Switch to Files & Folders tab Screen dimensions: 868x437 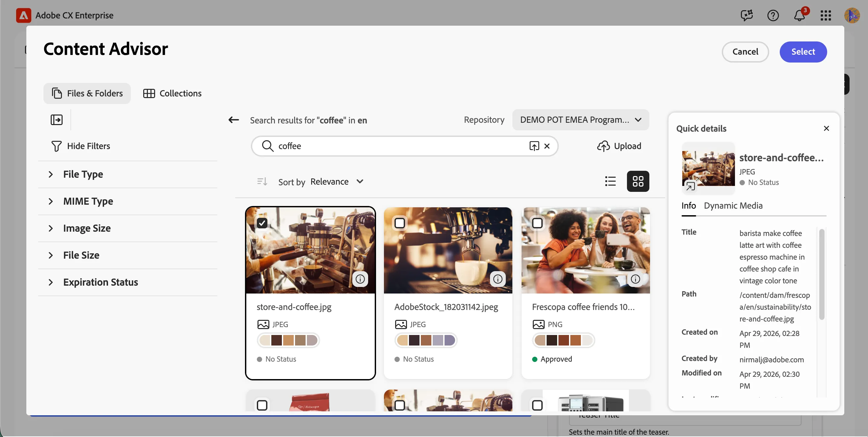click(87, 93)
